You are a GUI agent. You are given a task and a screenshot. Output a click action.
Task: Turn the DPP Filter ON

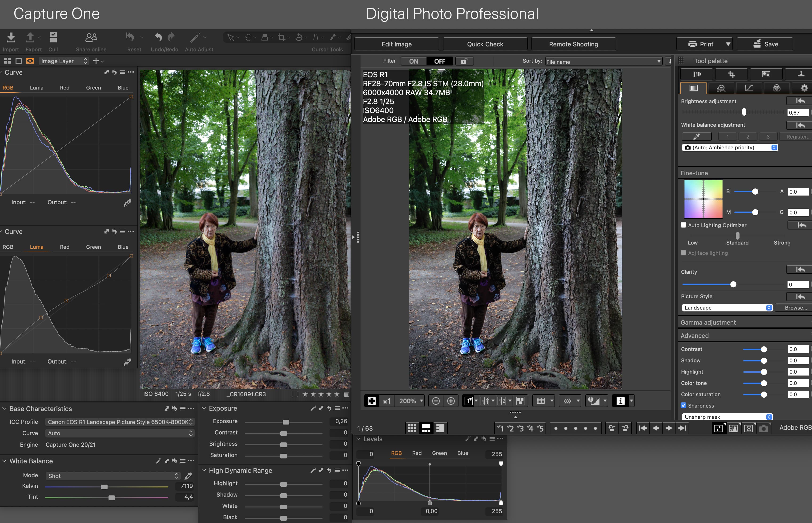point(414,61)
